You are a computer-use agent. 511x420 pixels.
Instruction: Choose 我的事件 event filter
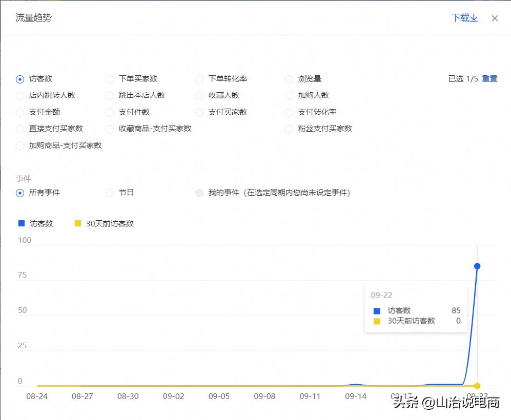[x=199, y=193]
